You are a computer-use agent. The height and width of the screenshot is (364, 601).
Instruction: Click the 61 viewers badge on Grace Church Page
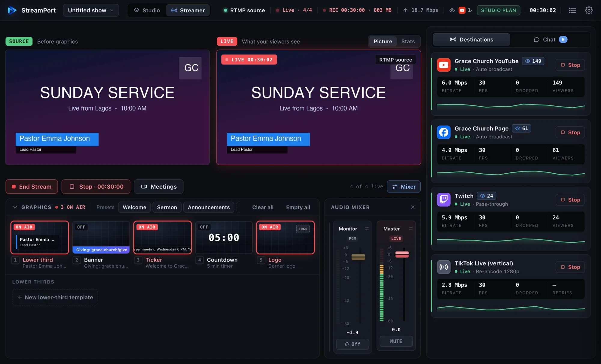521,129
